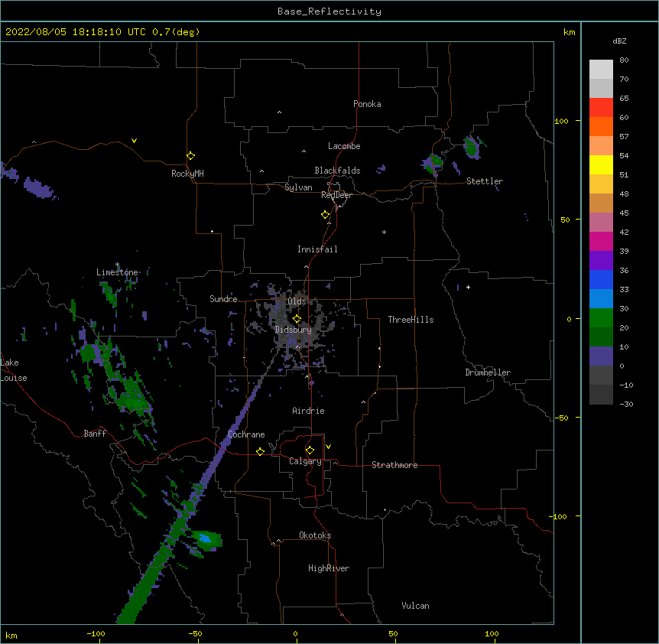Click the Banff label
The width and height of the screenshot is (659, 644).
pos(95,434)
